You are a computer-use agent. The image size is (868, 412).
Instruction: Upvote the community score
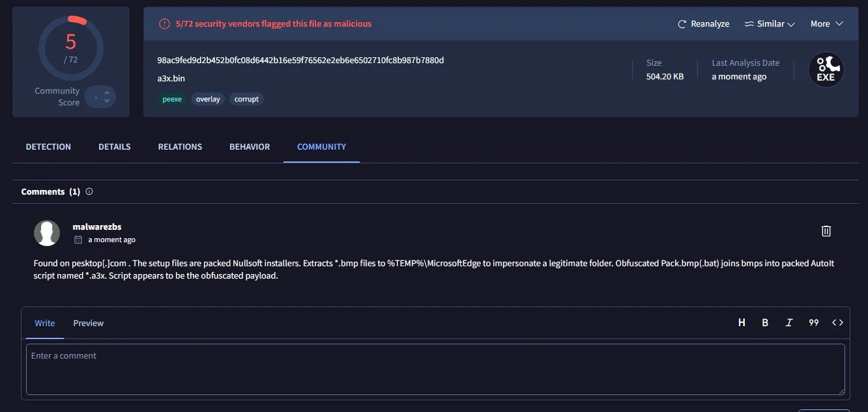click(x=107, y=92)
